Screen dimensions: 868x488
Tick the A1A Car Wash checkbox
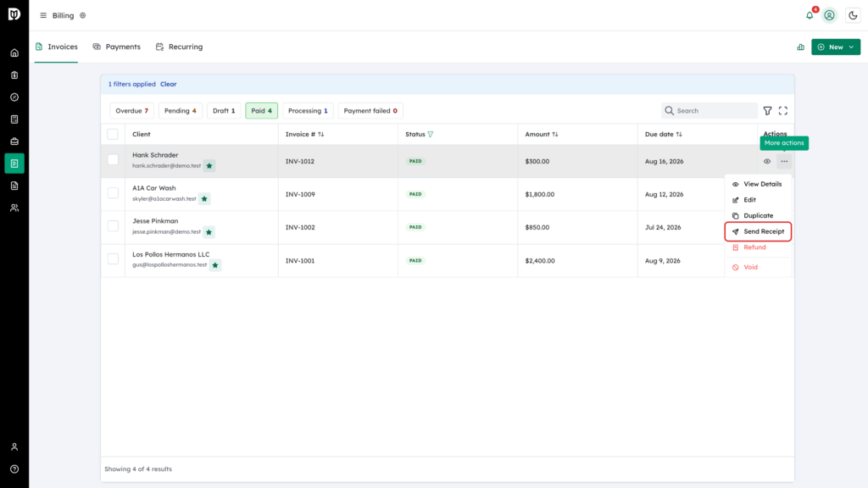(113, 193)
